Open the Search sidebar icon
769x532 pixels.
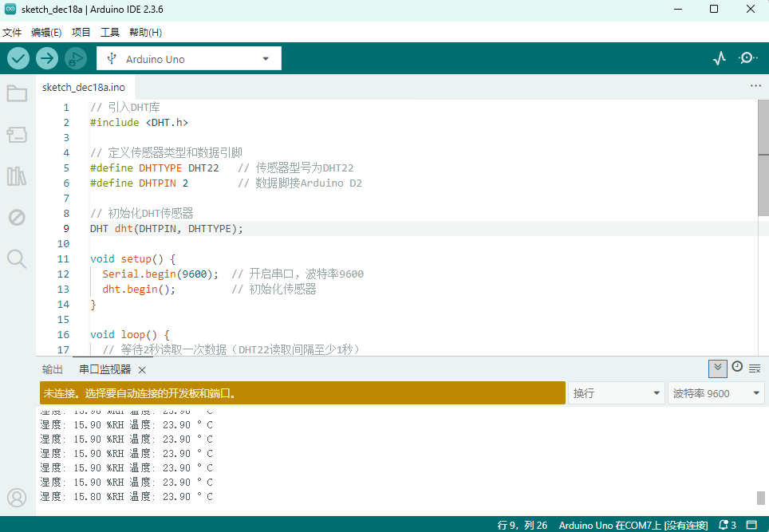point(17,258)
